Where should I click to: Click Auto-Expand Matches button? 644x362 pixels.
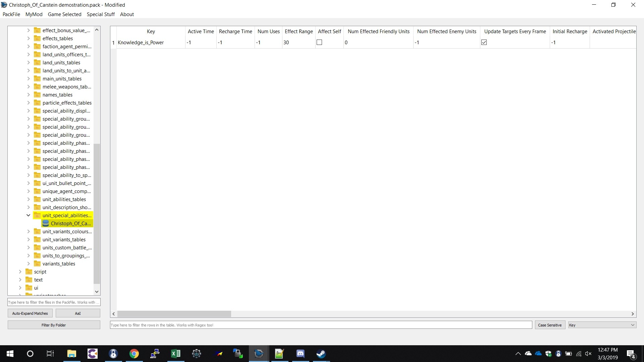(30, 313)
